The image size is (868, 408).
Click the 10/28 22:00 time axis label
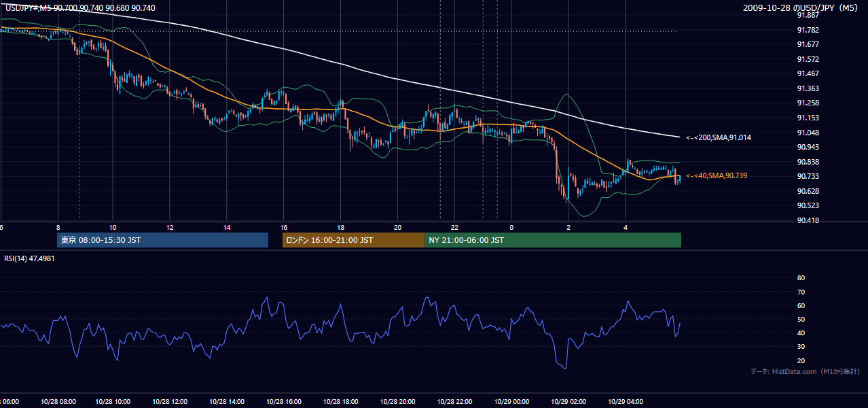coord(454,401)
